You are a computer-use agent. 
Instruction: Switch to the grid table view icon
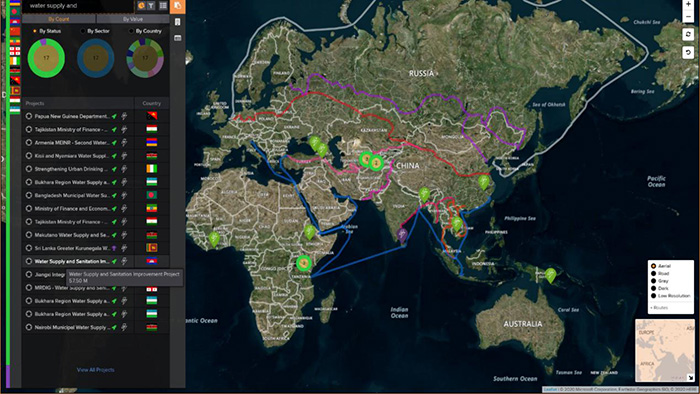pyautogui.click(x=163, y=6)
